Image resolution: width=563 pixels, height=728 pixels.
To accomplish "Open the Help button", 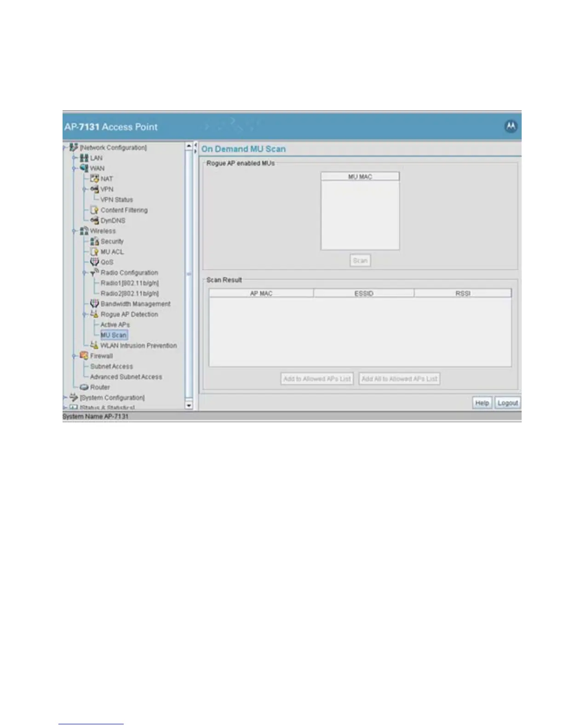I will point(482,403).
